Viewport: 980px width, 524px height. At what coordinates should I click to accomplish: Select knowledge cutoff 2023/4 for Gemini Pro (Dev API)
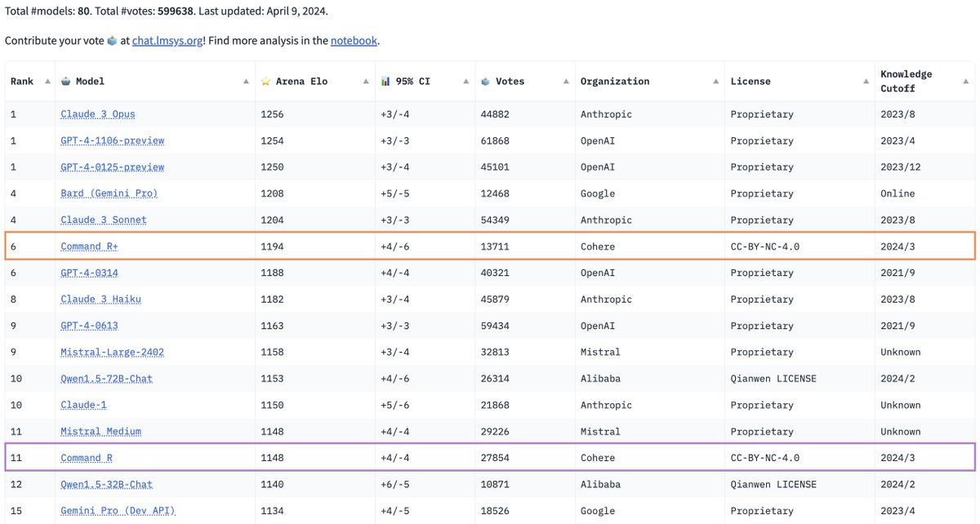coord(898,511)
